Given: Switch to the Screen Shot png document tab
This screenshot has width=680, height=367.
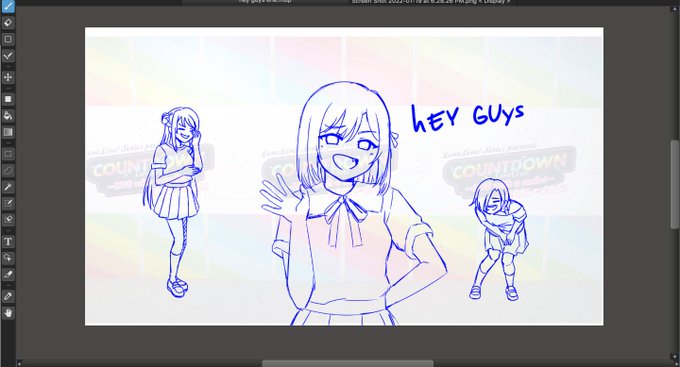Looking at the screenshot, I should tap(431, 2).
